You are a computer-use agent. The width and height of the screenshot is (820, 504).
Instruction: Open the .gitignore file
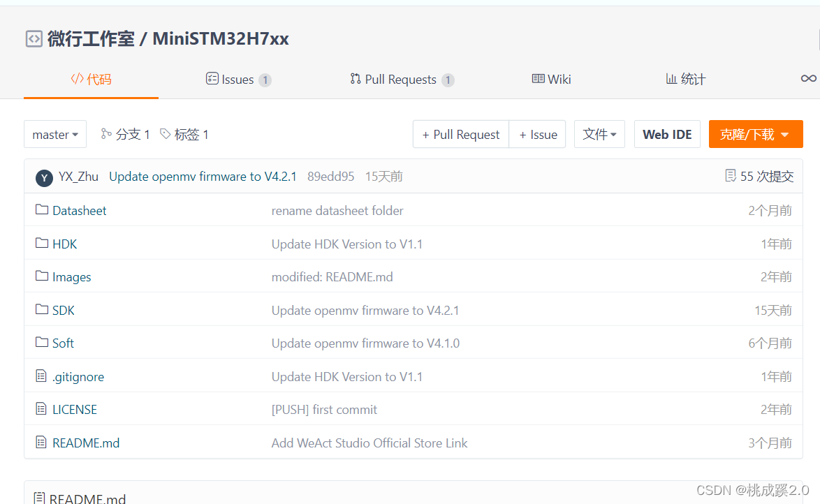78,377
